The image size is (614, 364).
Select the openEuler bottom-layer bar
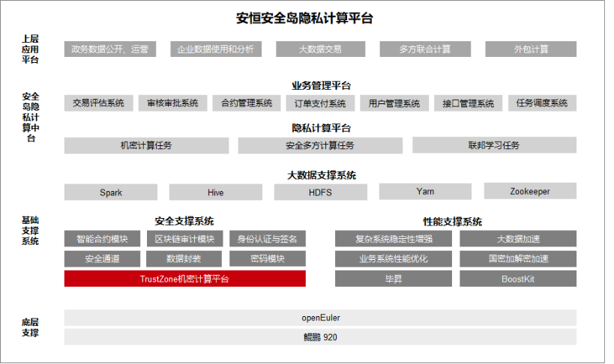(320, 318)
